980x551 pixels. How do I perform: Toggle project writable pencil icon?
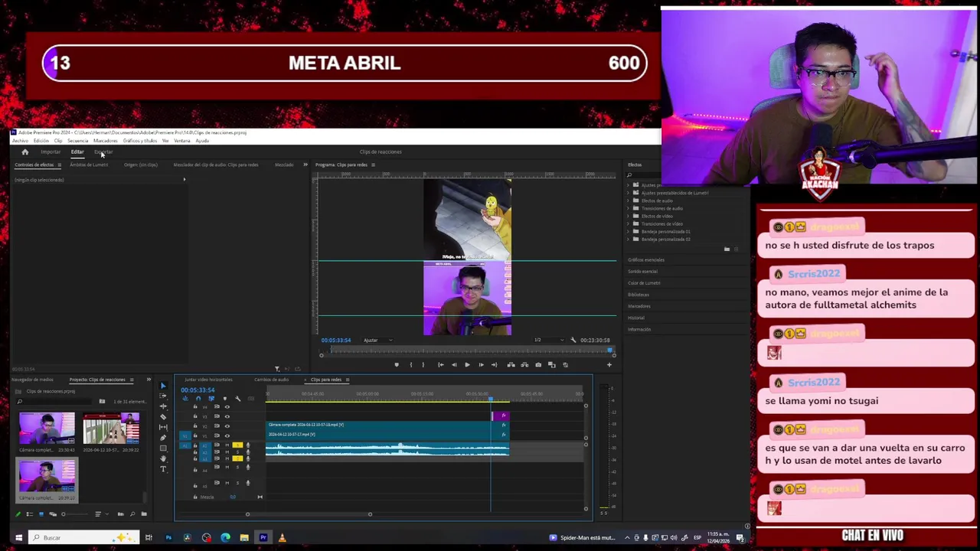click(18, 514)
